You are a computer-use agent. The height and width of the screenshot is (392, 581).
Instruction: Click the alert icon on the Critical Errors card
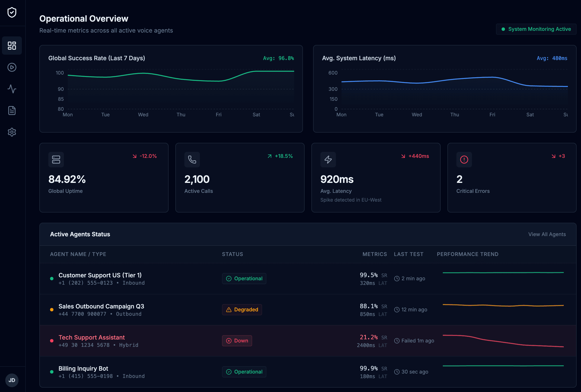pos(464,160)
